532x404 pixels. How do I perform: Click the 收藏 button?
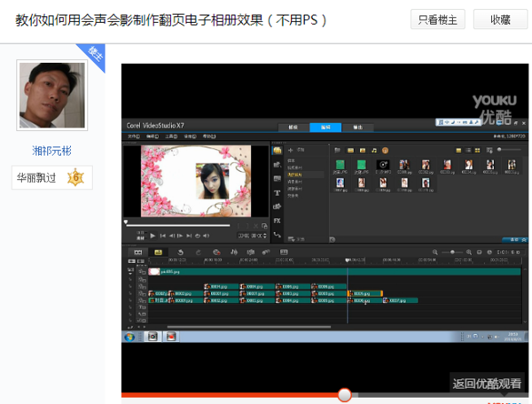tap(500, 19)
